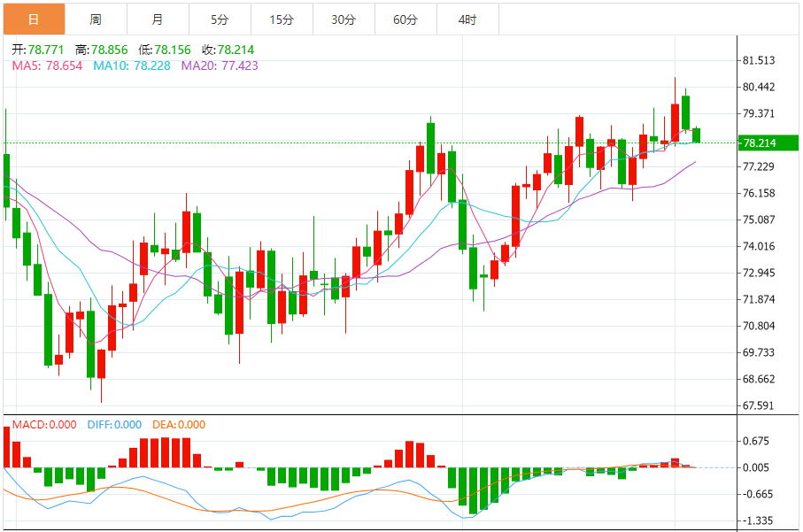Click the 79.371 price axis label

point(759,113)
